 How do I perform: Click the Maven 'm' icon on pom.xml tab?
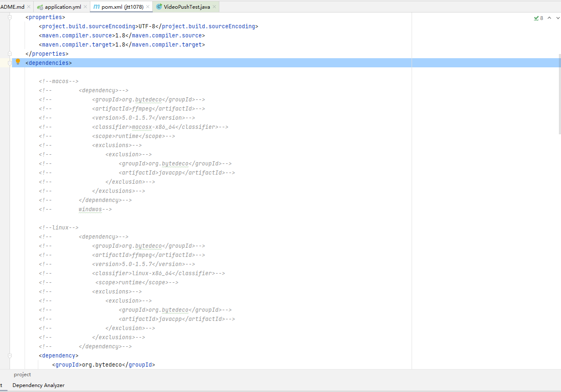(97, 7)
